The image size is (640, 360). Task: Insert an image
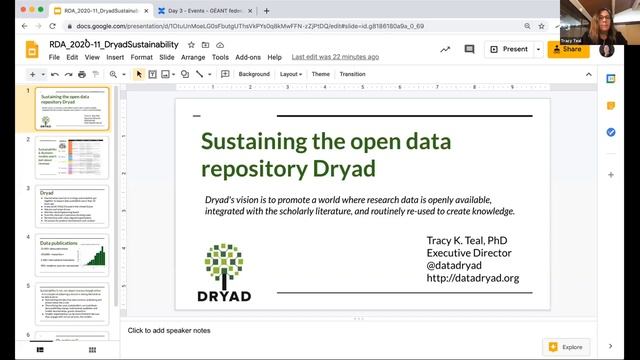165,74
